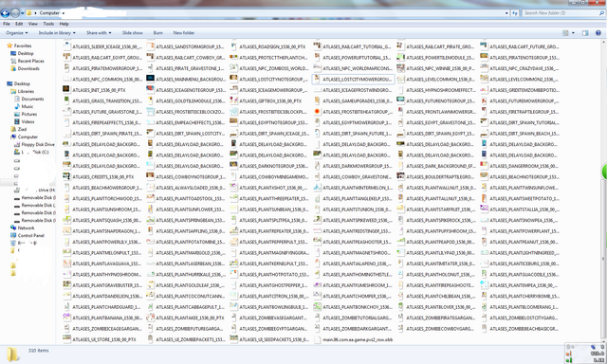Open the view options dropdown arrow
Image resolution: width=607 pixels, height=364 pixels.
573,33
